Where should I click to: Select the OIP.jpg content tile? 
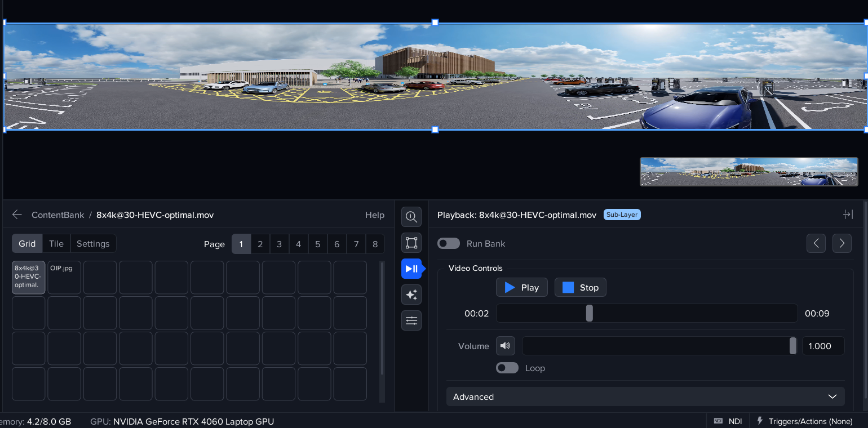coord(64,277)
